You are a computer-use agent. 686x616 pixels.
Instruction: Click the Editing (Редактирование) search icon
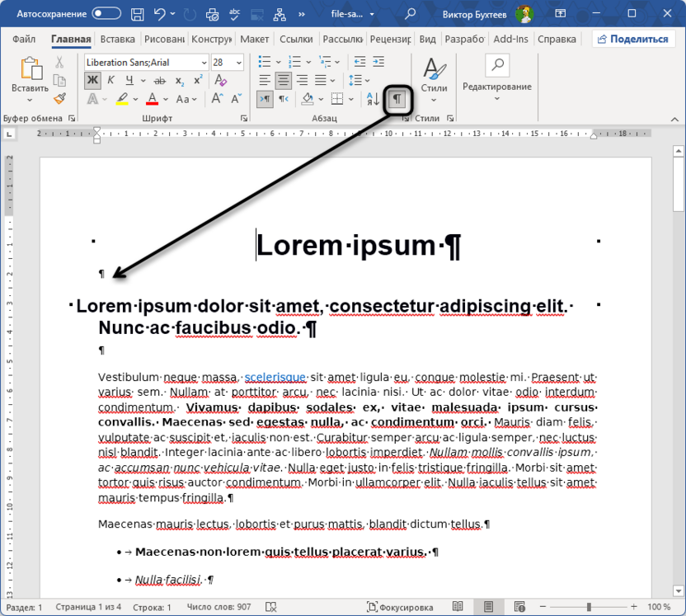click(x=497, y=65)
